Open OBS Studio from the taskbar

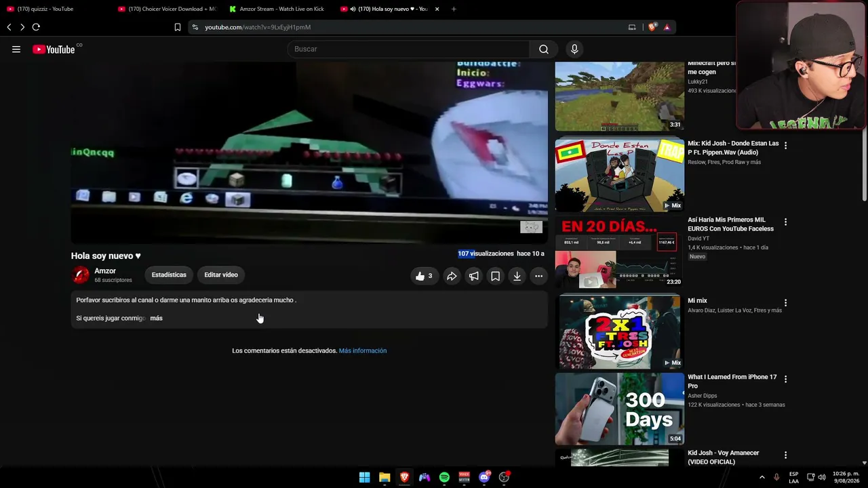(504, 477)
